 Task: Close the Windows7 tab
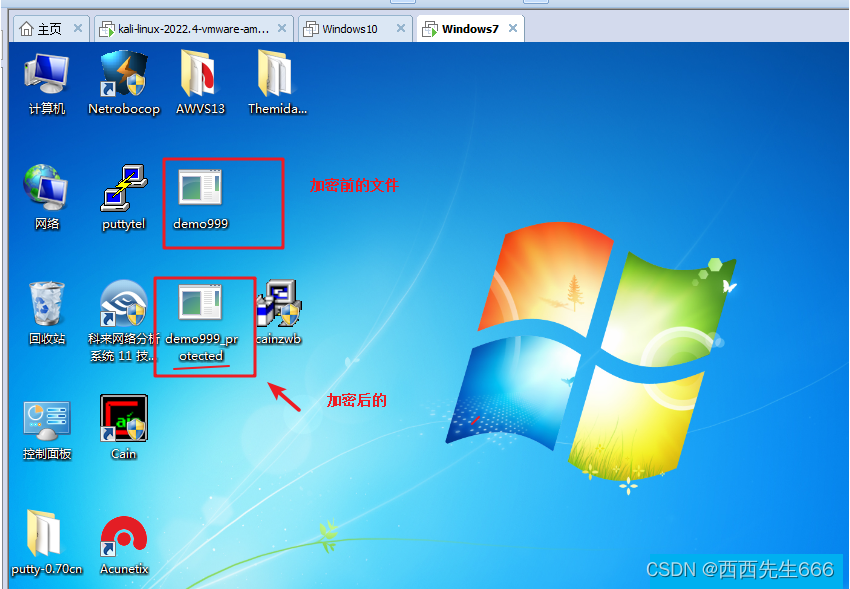[513, 28]
